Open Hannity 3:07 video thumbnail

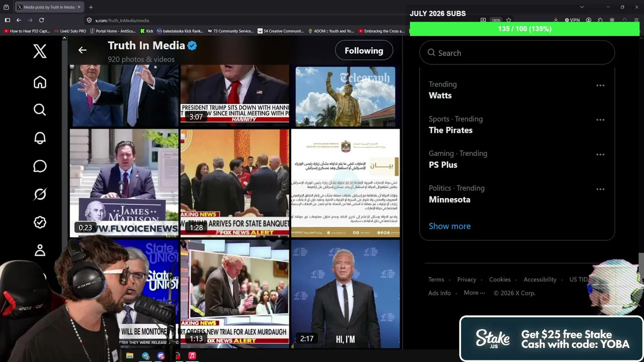(234, 96)
